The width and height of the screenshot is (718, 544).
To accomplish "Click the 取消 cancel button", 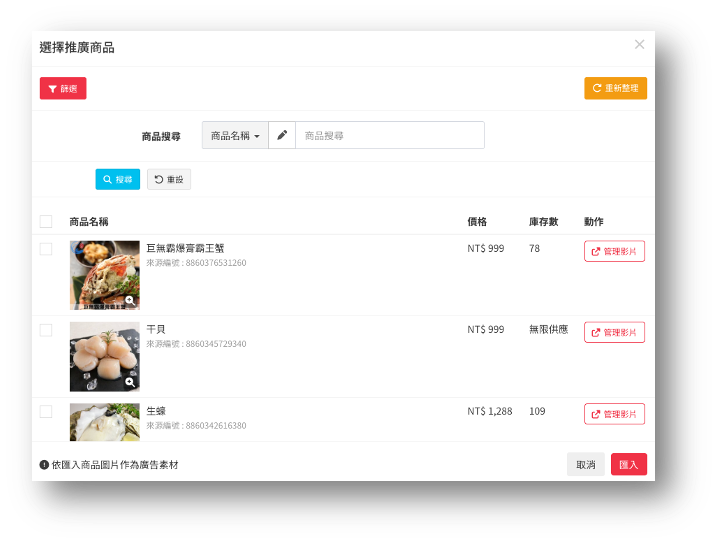I will click(x=585, y=465).
